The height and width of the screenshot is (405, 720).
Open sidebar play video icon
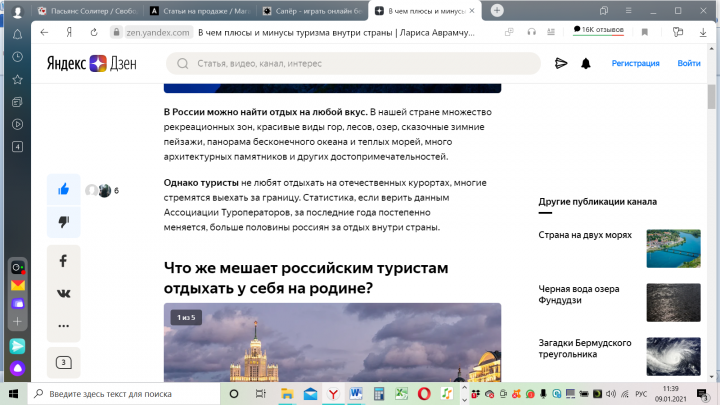[x=17, y=124]
